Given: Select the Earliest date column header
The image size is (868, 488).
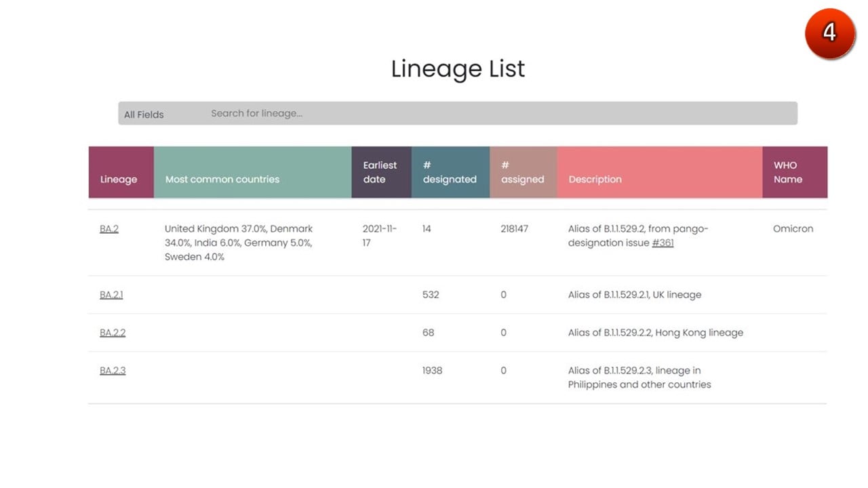Looking at the screenshot, I should [x=382, y=172].
